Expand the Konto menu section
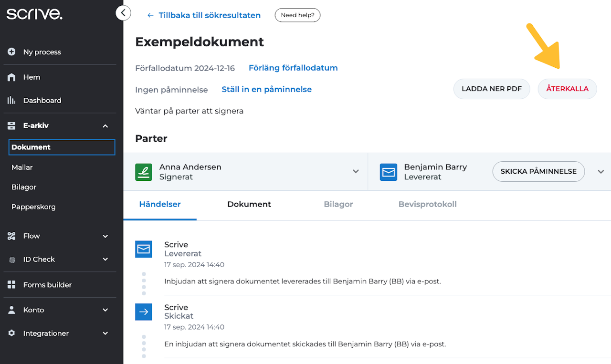The image size is (611, 364). click(105, 310)
